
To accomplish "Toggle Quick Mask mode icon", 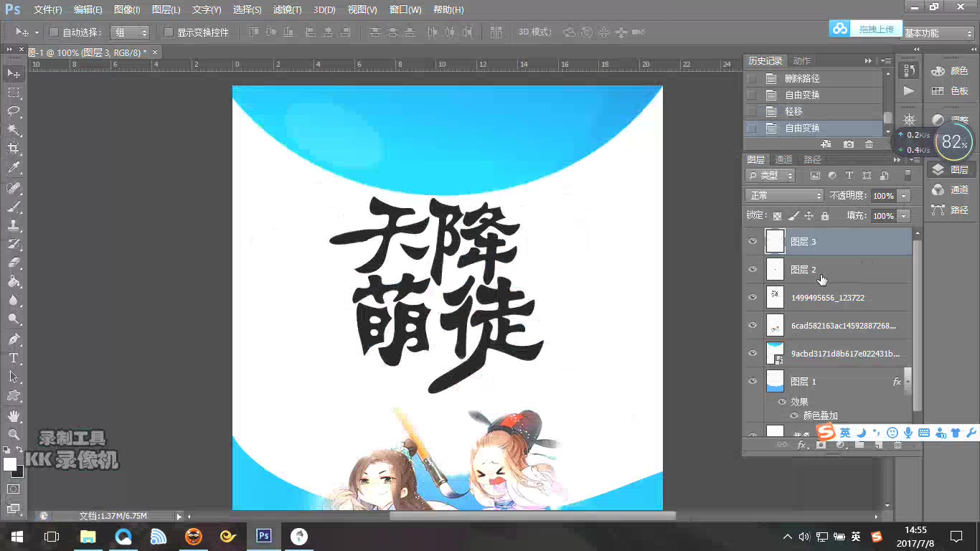I will point(14,489).
